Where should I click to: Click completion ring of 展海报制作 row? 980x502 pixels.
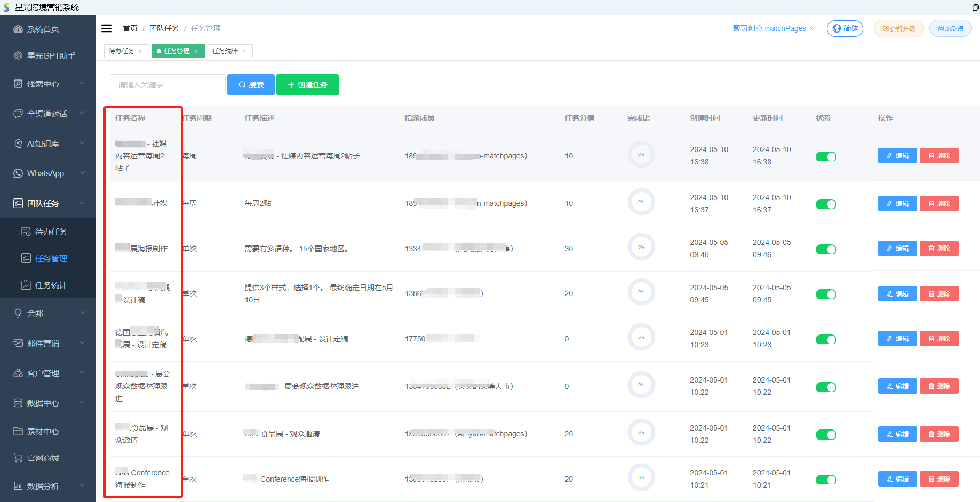[641, 248]
